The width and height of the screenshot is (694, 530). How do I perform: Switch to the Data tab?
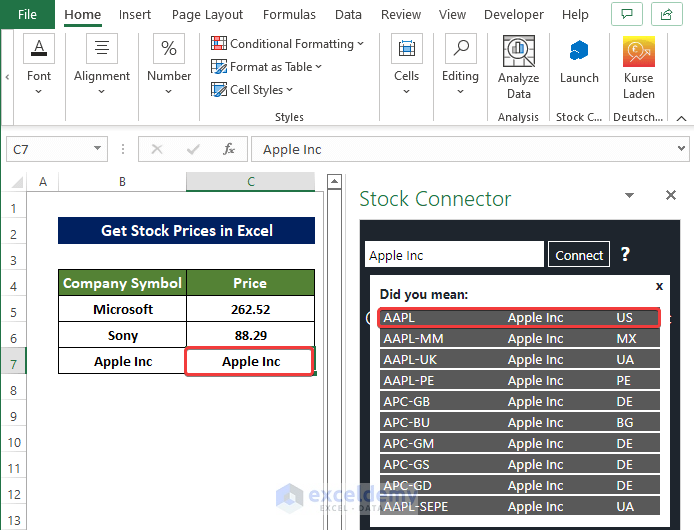tap(348, 15)
